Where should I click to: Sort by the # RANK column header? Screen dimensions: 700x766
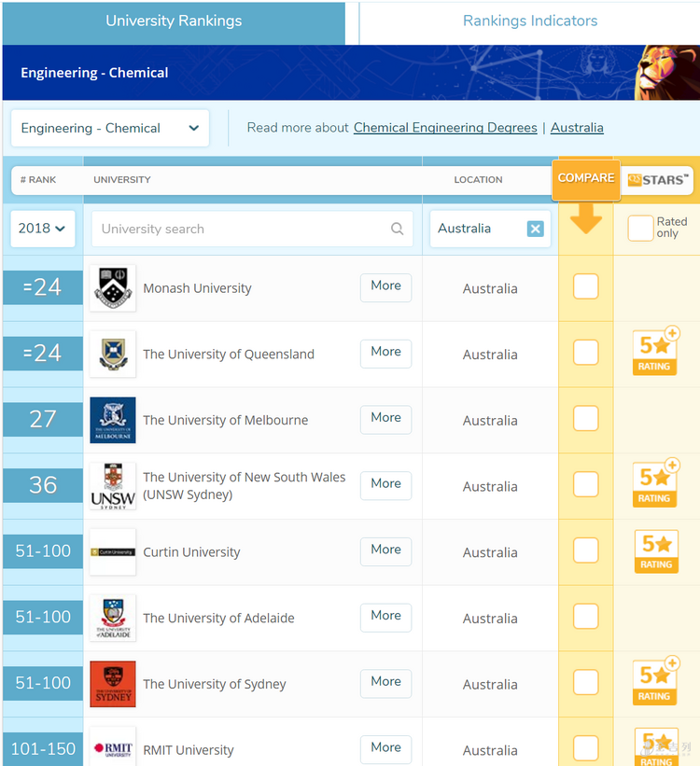pos(38,180)
